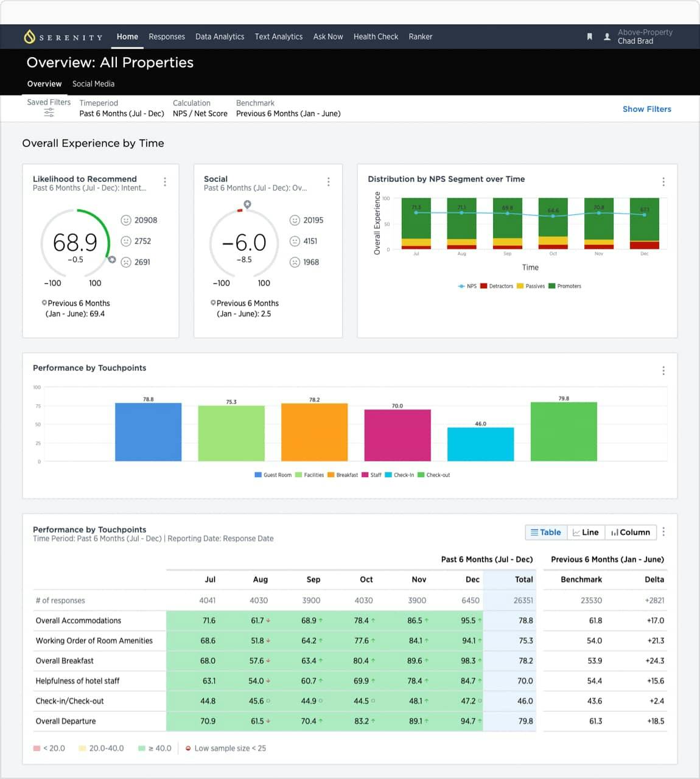Click the Dec stacked NPS bar

point(645,223)
